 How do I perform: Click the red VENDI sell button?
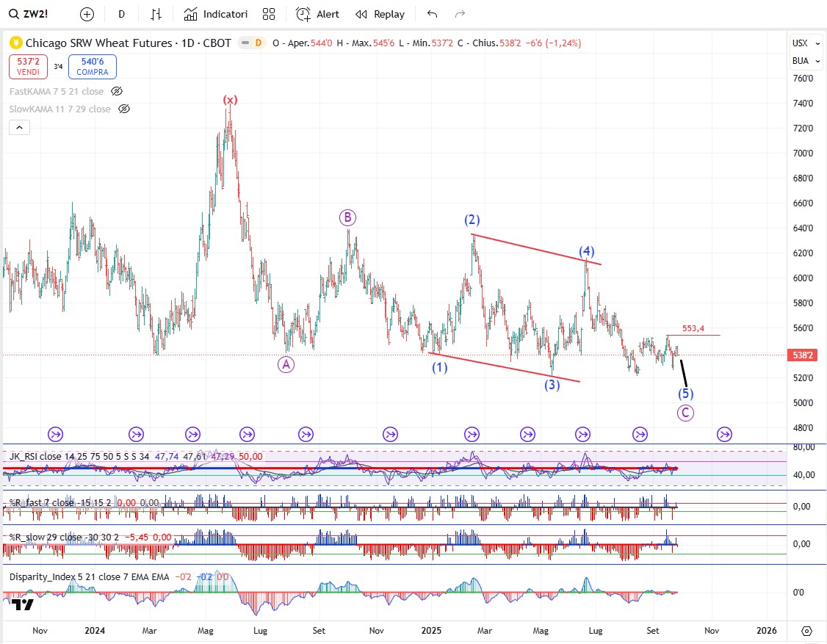29,67
